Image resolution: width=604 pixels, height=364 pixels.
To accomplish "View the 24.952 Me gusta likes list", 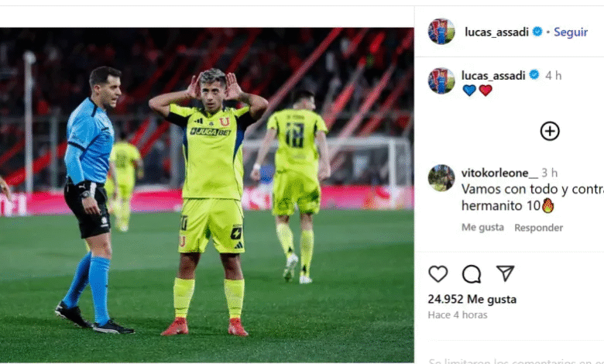I will [472, 299].
